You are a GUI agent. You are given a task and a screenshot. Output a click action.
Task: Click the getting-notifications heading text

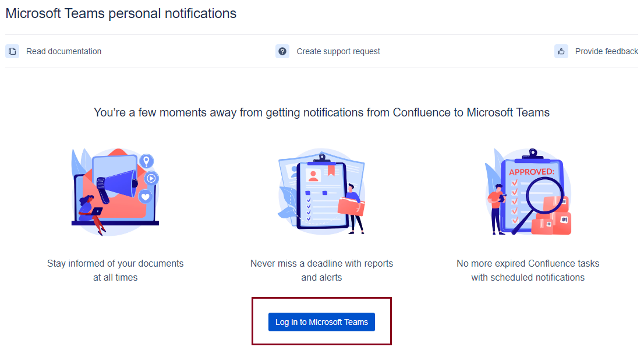click(321, 112)
